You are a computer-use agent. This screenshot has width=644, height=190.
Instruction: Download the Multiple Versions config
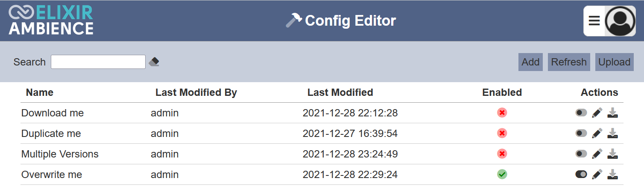coord(613,154)
